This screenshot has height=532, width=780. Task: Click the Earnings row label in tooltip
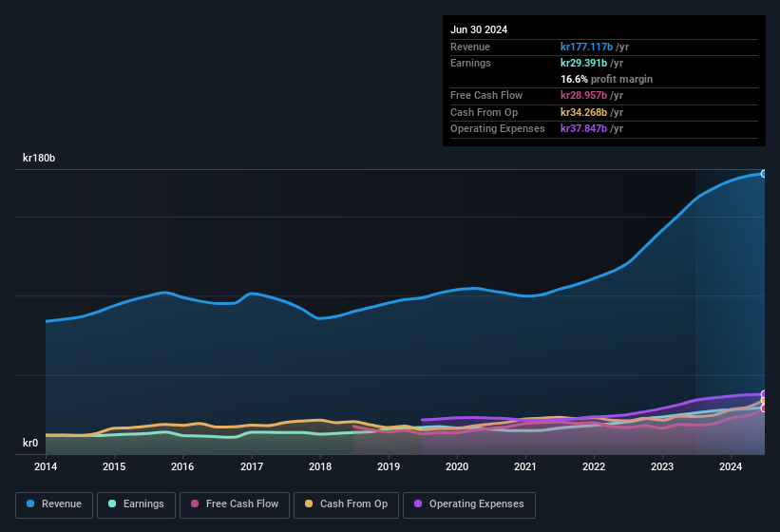coord(470,63)
